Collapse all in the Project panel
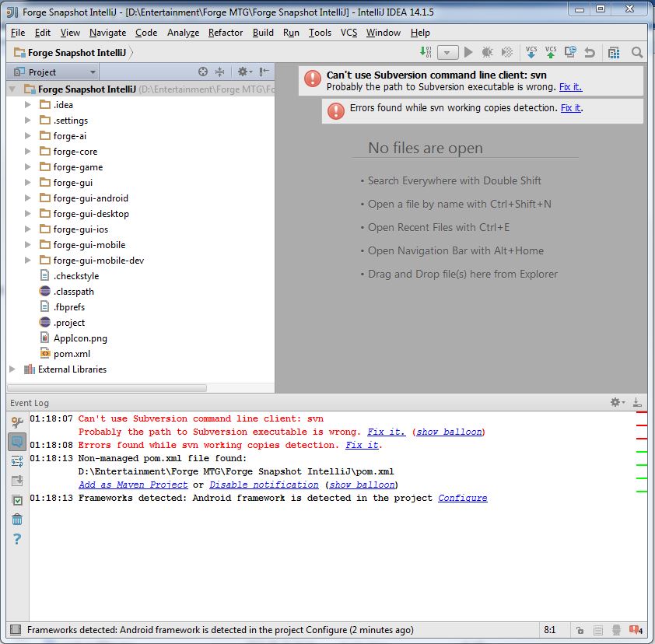 click(219, 72)
